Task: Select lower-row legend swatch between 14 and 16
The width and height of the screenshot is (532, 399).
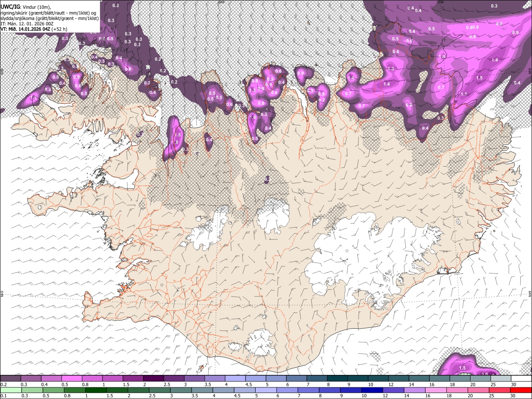Action: click(x=415, y=390)
